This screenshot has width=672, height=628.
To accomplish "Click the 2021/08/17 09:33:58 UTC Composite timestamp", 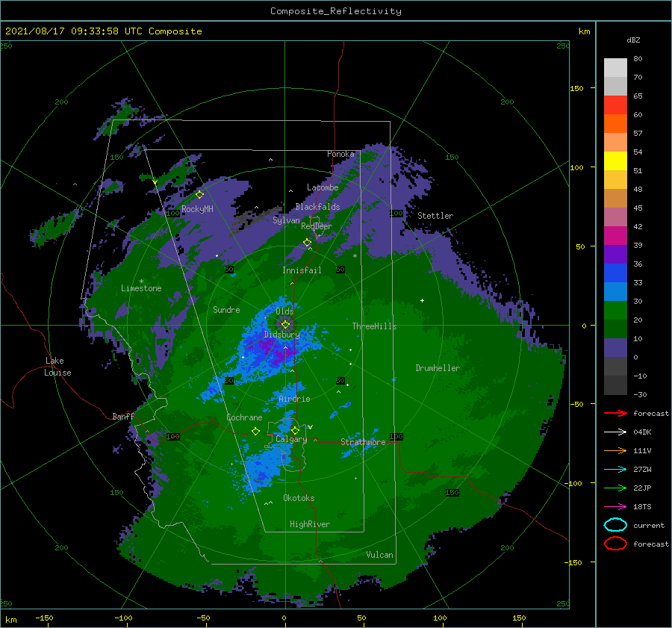I will pos(103,31).
